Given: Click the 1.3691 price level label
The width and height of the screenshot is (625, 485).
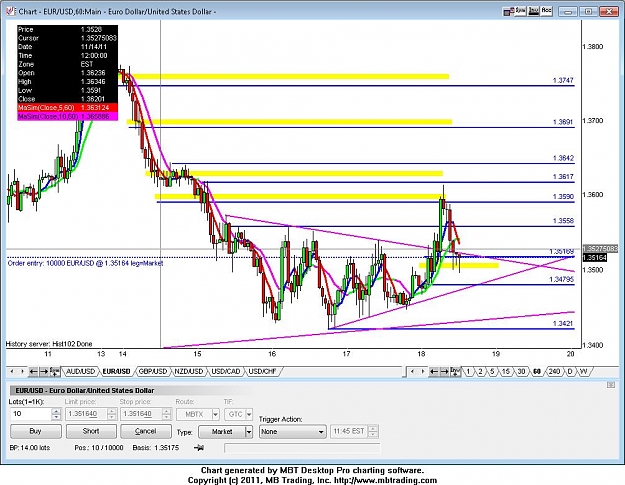Looking at the screenshot, I should click(563, 122).
